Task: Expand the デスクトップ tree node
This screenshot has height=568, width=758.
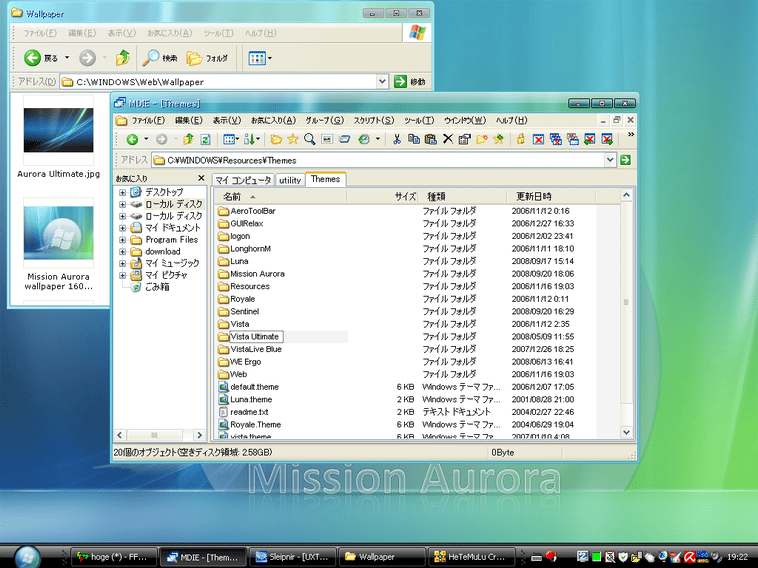Action: click(122, 192)
